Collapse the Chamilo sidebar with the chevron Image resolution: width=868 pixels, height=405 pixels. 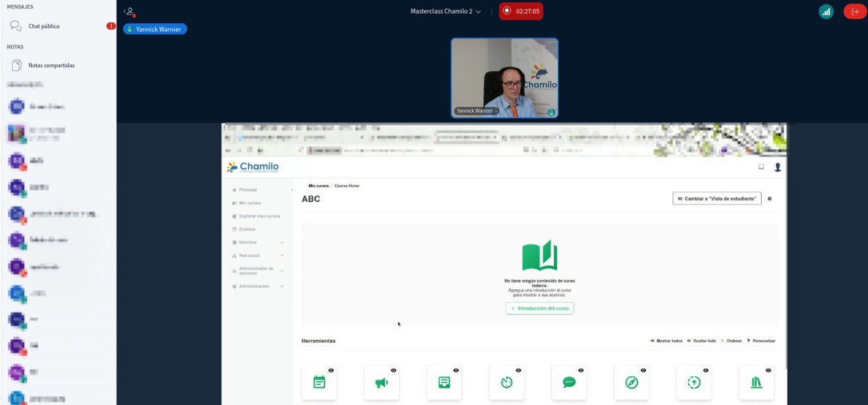coord(292,189)
